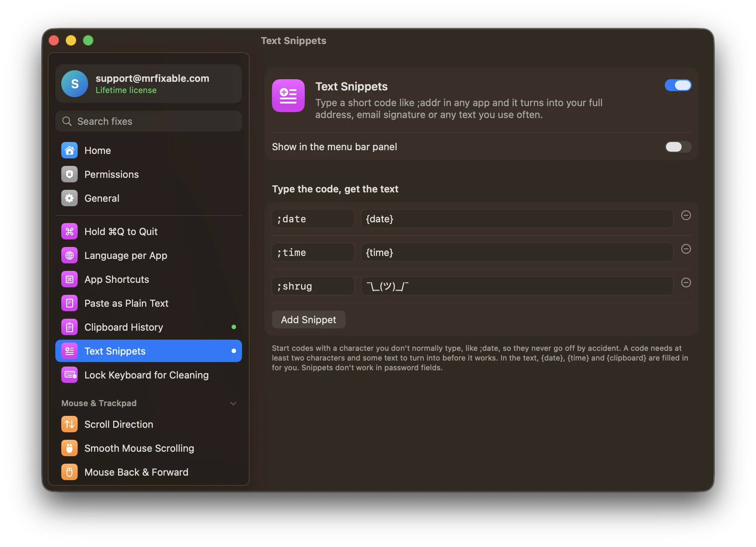
Task: Remove the ;date snippet with its minus icon
Action: tap(686, 215)
